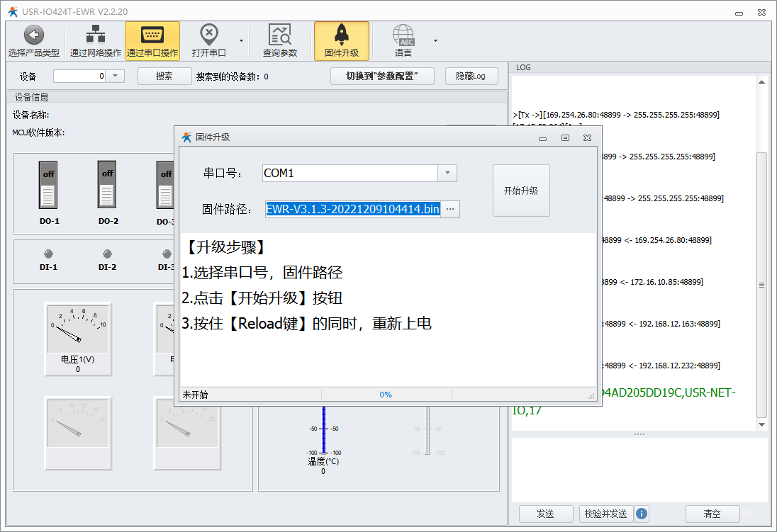Click the 隐藏Log button
The height and width of the screenshot is (532, 777).
tap(471, 77)
